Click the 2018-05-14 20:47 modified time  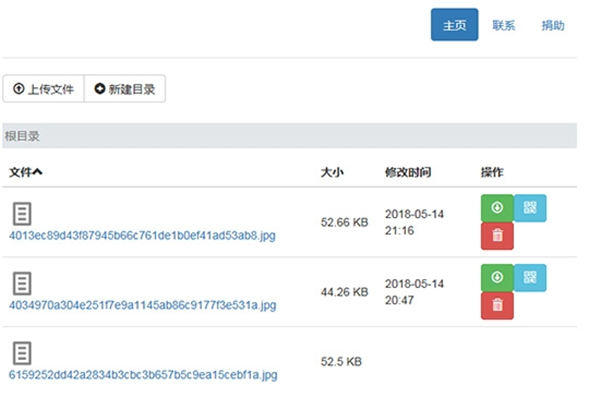tap(414, 292)
